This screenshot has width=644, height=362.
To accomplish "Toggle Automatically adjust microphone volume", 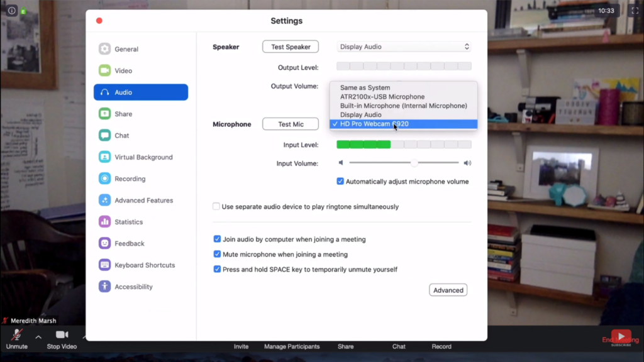I will coord(340,182).
